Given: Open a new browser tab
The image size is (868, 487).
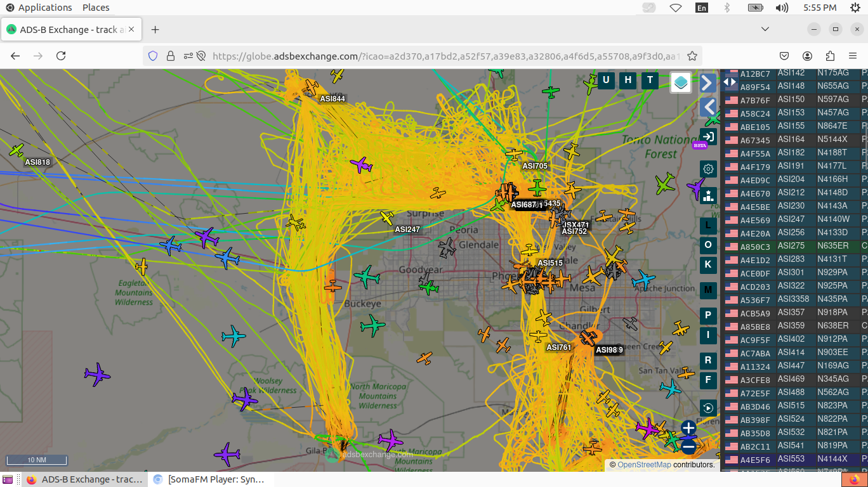Looking at the screenshot, I should 155,30.
